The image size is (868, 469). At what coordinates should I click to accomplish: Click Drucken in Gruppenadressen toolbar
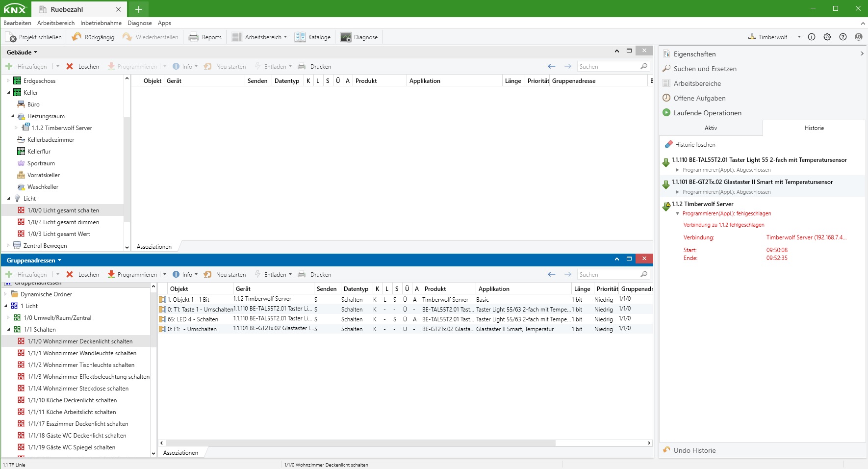pos(315,274)
